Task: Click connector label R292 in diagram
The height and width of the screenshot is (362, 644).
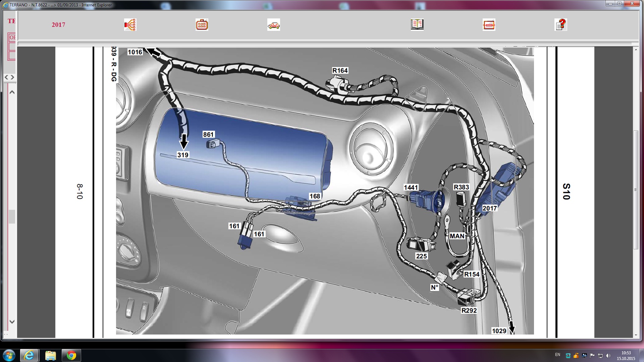Action: pyautogui.click(x=469, y=310)
